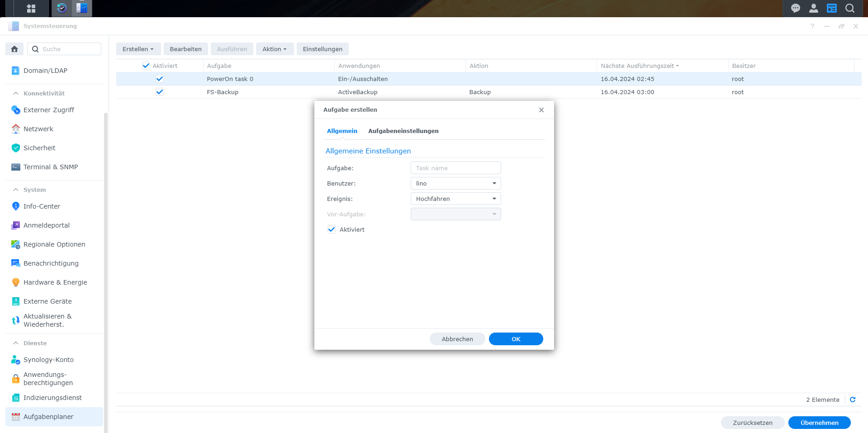Open the Aktion menu in the toolbar
Screen dimensions: 868x433
pos(274,49)
